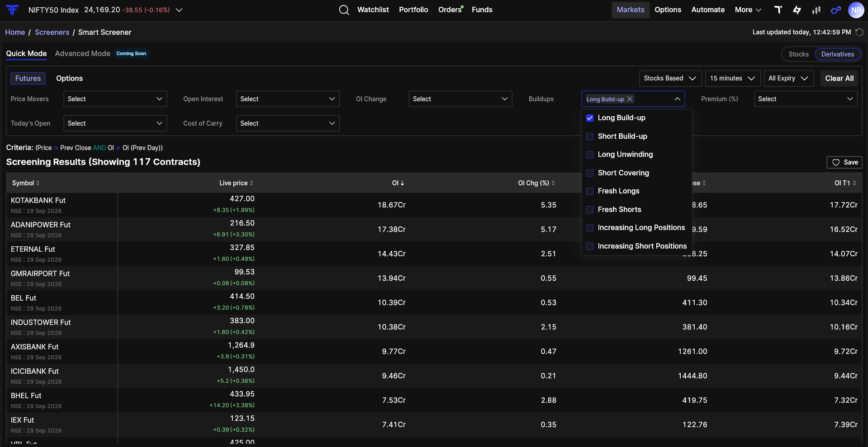The height and width of the screenshot is (447, 868).
Task: Expand the All Expiry dropdown
Action: point(788,78)
